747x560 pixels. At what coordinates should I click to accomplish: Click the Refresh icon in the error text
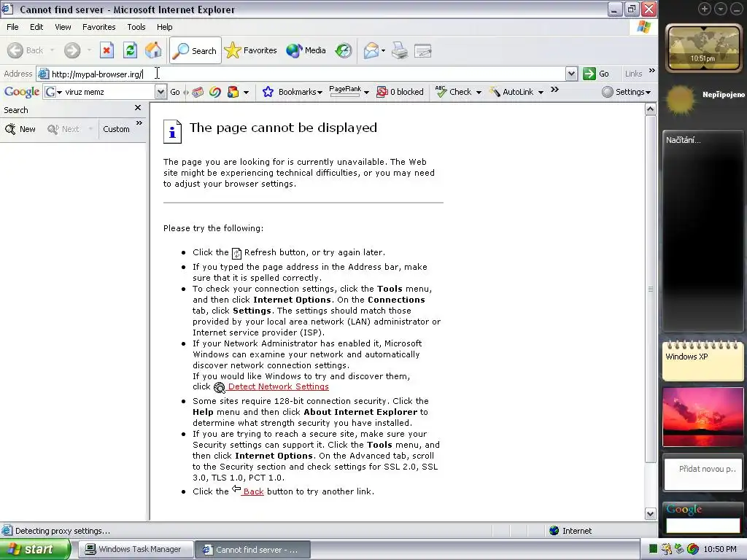236,253
